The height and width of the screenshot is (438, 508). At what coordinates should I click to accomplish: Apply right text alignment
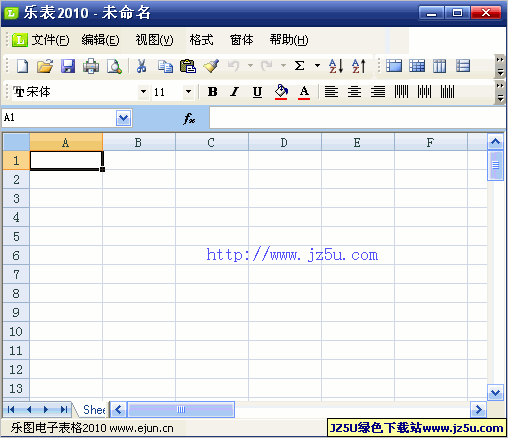pos(378,92)
